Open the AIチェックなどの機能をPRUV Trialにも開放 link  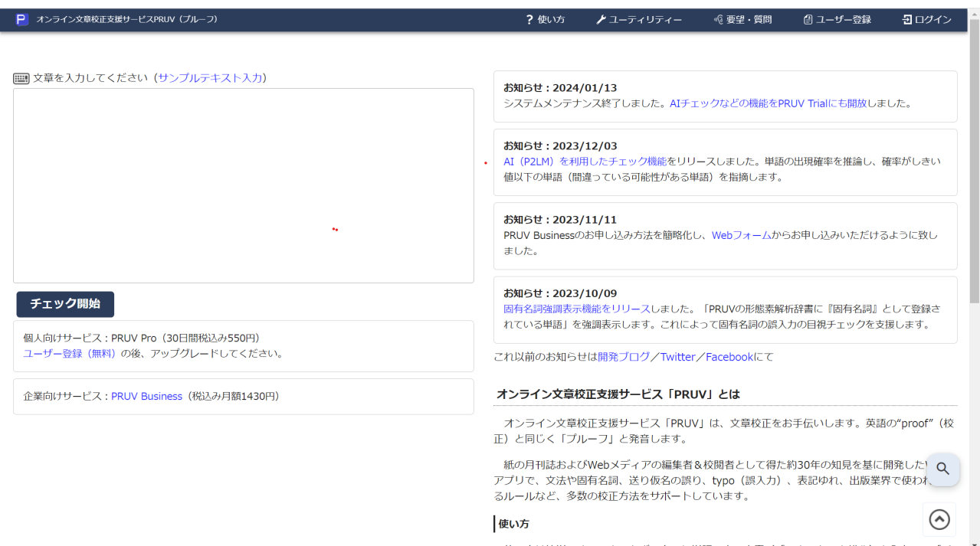(x=768, y=103)
